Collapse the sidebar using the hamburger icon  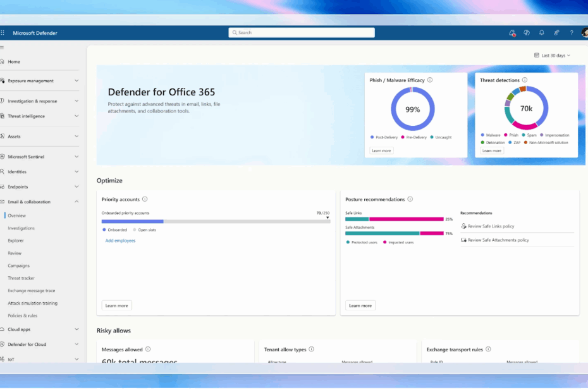click(3, 47)
